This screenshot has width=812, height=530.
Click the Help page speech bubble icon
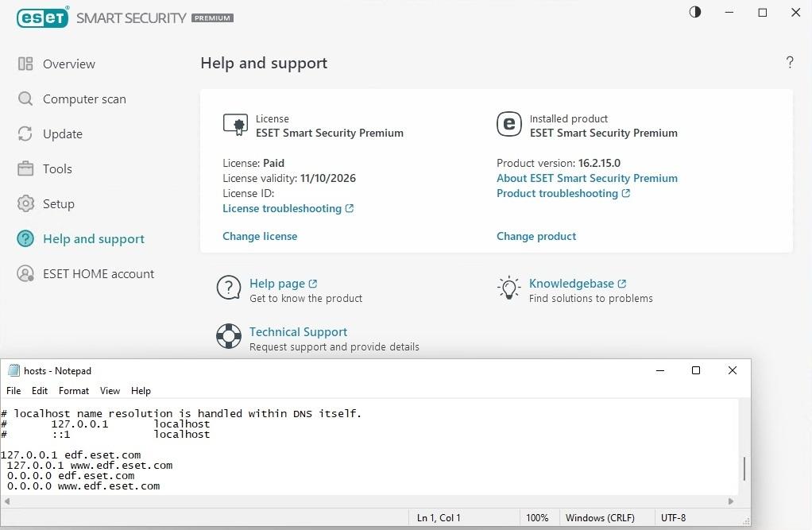pyautogui.click(x=229, y=288)
